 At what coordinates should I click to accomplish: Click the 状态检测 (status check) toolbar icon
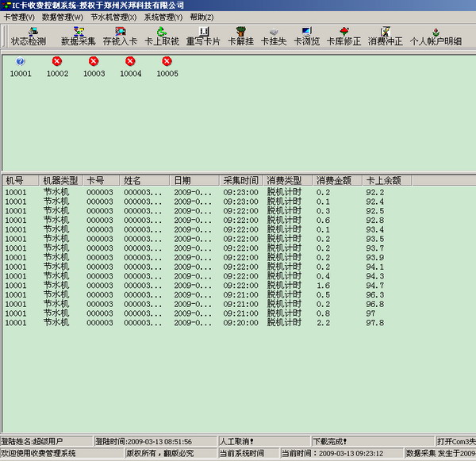tap(28, 36)
